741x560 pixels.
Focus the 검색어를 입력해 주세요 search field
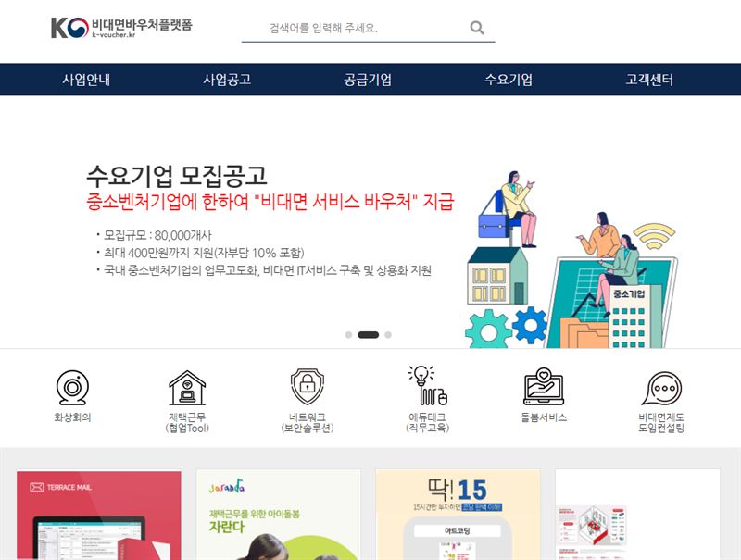coord(355,29)
